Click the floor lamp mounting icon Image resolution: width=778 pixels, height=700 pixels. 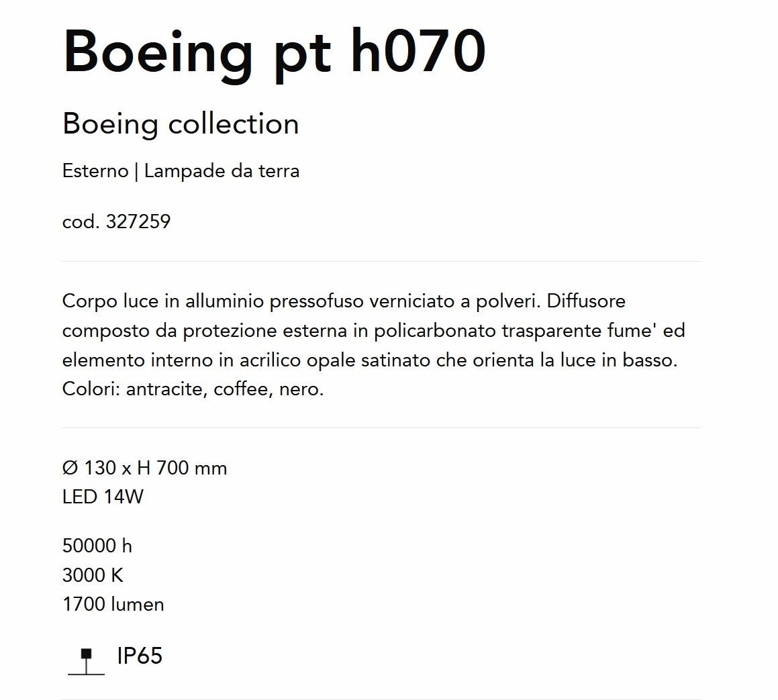(87, 661)
